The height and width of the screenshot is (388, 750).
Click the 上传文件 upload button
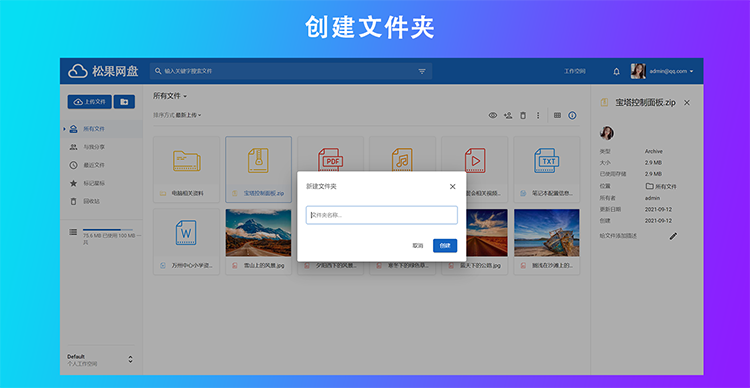(x=89, y=101)
